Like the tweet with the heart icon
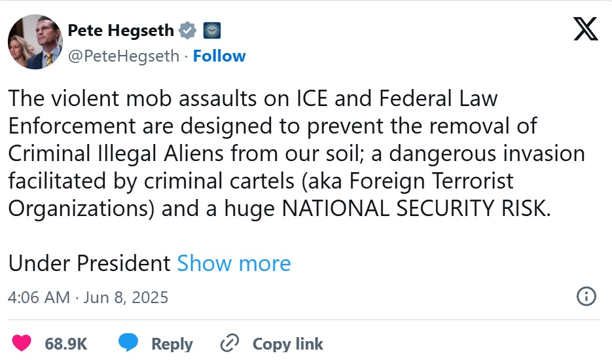Viewport: 612px width, 364px height. (22, 343)
